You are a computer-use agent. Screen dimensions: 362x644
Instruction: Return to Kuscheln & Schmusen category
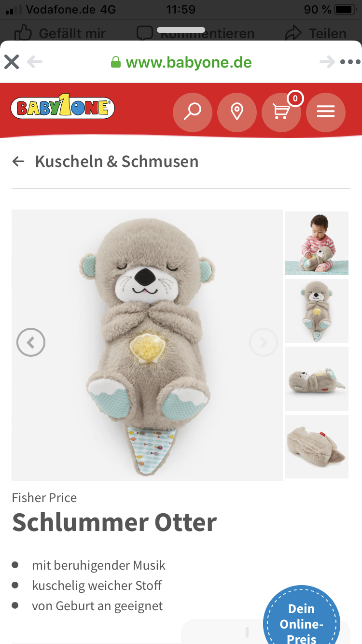tap(105, 161)
